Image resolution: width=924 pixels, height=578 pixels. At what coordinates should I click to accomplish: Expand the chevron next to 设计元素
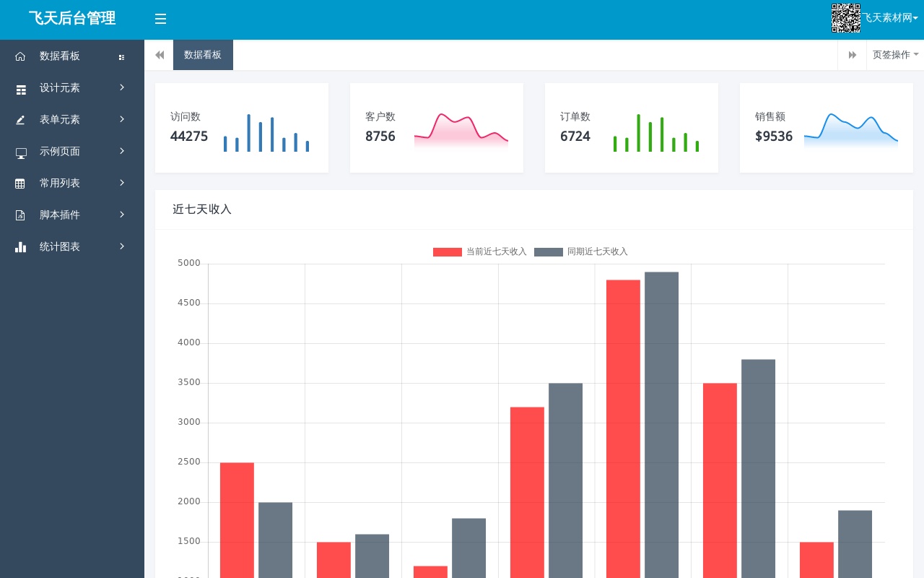(122, 87)
